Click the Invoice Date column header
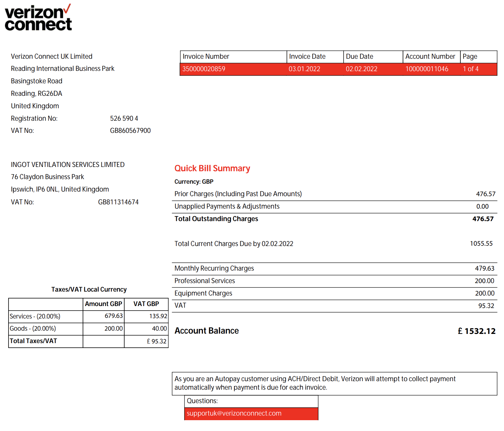 pos(307,56)
